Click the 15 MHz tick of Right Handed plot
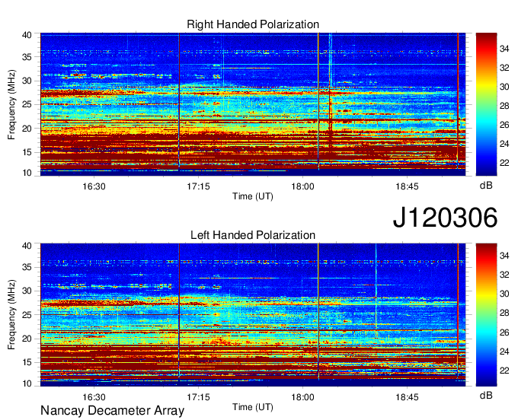 pyautogui.click(x=27, y=152)
